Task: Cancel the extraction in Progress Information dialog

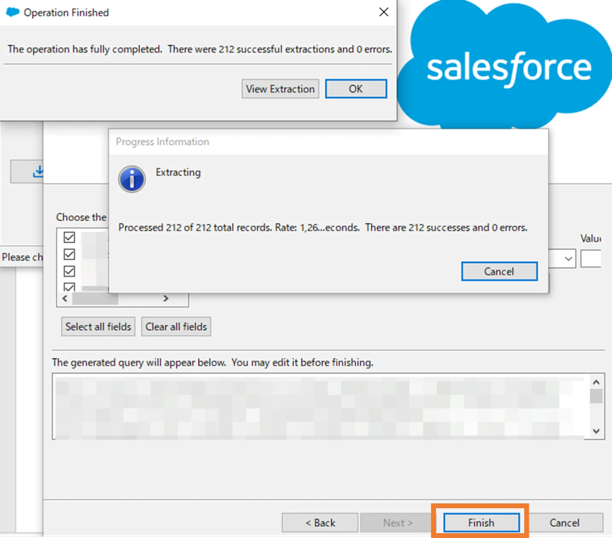Action: (499, 271)
